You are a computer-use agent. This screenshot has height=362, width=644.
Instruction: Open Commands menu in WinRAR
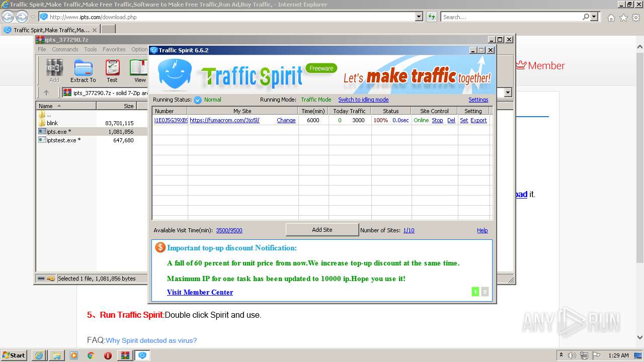click(65, 49)
